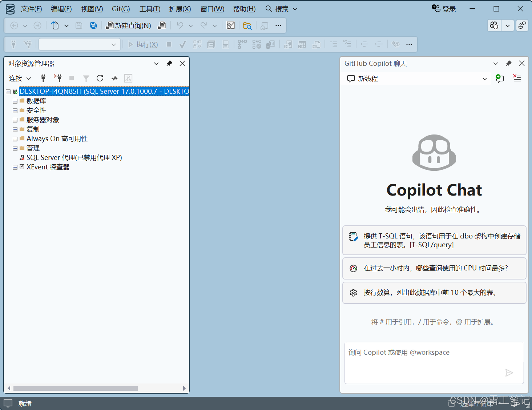Click the Save All double-disk icon
532x410 pixels.
(x=93, y=25)
